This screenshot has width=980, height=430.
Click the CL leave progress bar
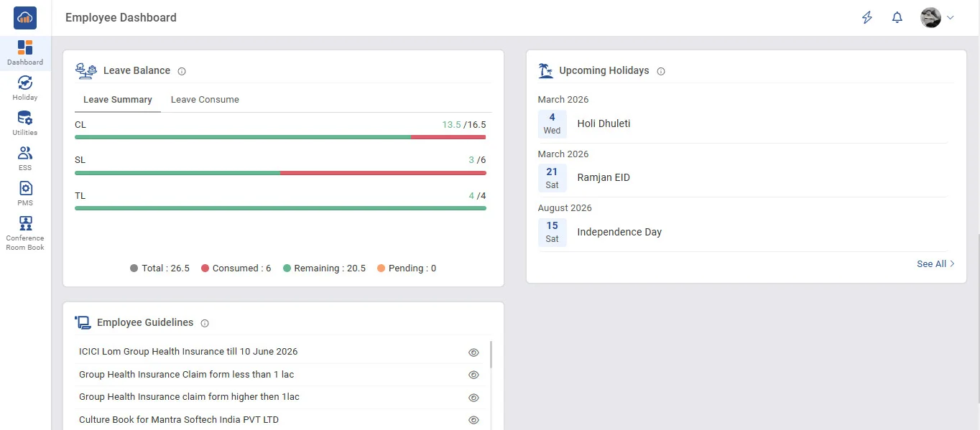click(x=280, y=137)
